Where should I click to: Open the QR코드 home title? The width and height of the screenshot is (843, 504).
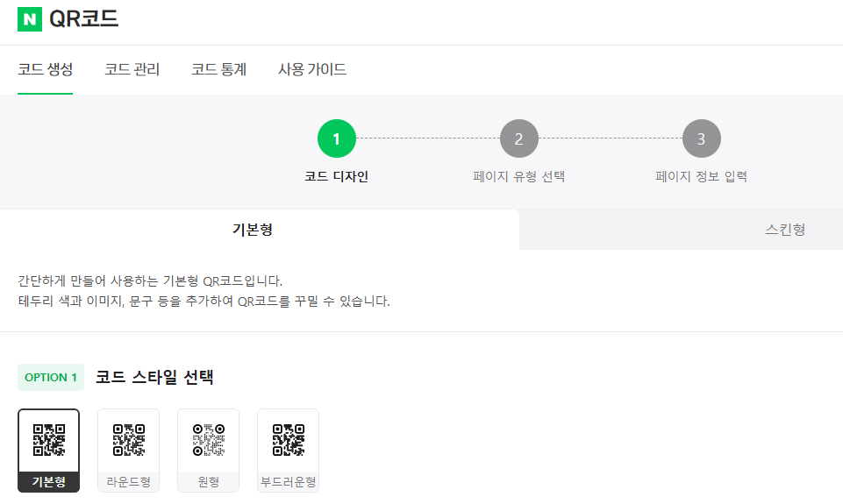(x=84, y=18)
